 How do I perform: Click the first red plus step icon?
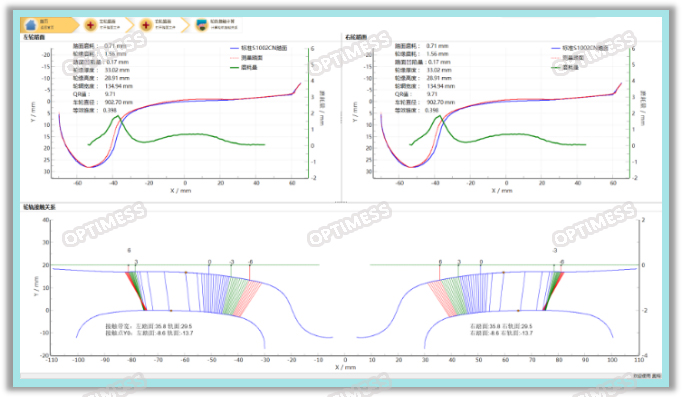90,25
